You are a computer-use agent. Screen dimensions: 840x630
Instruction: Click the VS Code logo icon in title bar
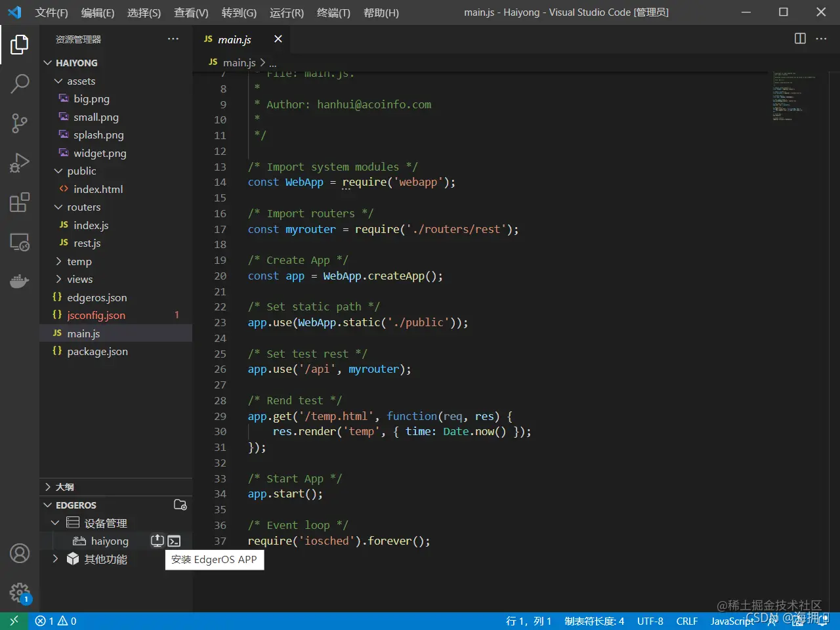[x=14, y=12]
